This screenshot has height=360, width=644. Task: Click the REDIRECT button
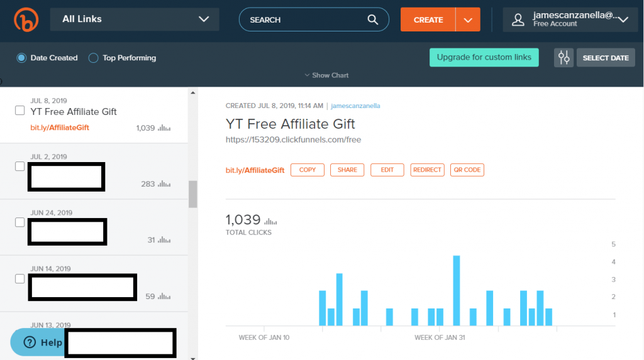point(427,170)
